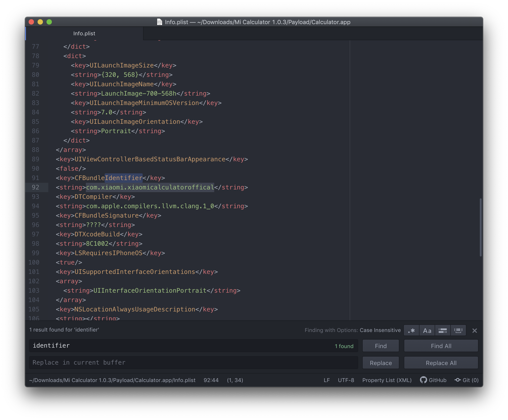The width and height of the screenshot is (508, 420).
Task: Click the 92:44 cursor position indicator
Action: click(x=211, y=380)
